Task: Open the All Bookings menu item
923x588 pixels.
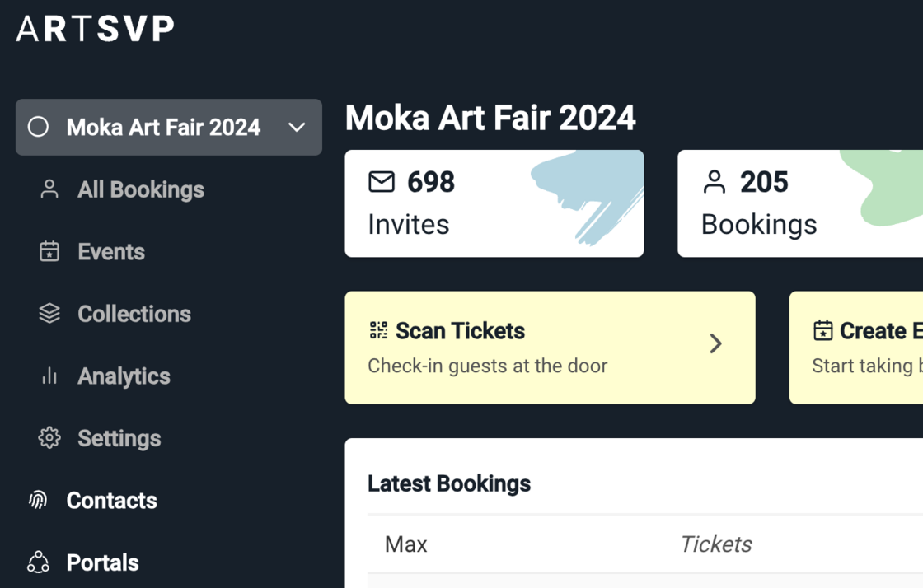Action: [140, 189]
